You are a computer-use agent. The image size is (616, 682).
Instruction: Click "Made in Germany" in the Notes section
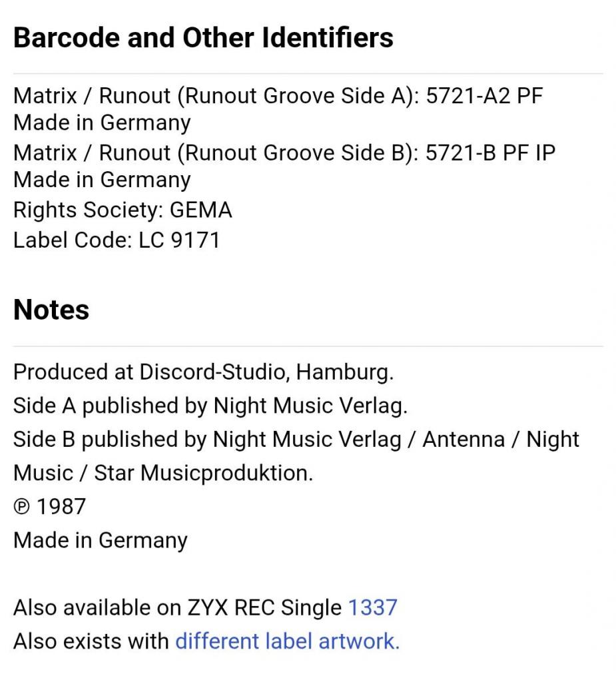pos(101,540)
